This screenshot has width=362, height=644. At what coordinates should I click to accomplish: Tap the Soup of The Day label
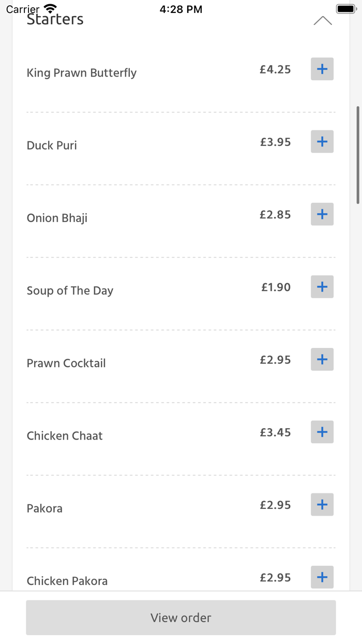[70, 290]
